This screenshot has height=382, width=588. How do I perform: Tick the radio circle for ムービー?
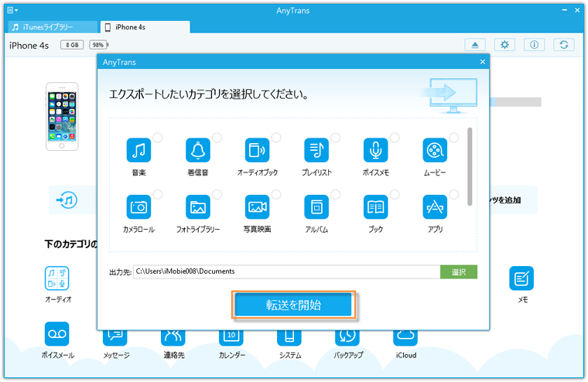point(454,138)
